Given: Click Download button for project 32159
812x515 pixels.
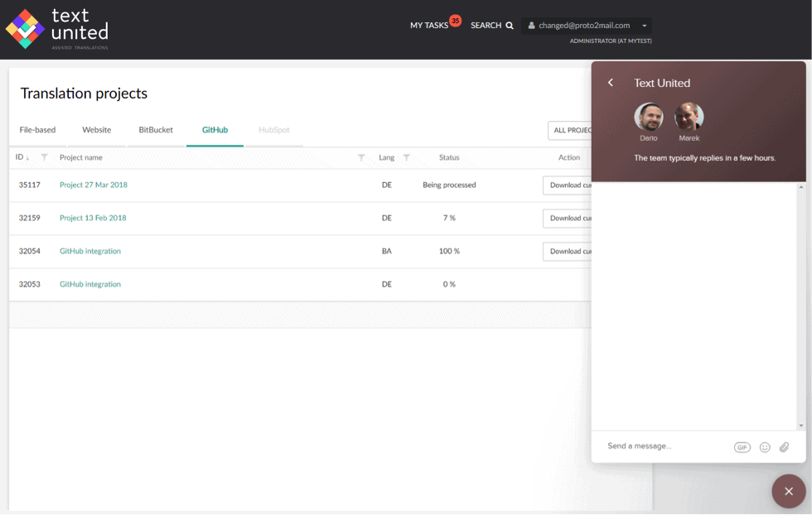Looking at the screenshot, I should [567, 219].
